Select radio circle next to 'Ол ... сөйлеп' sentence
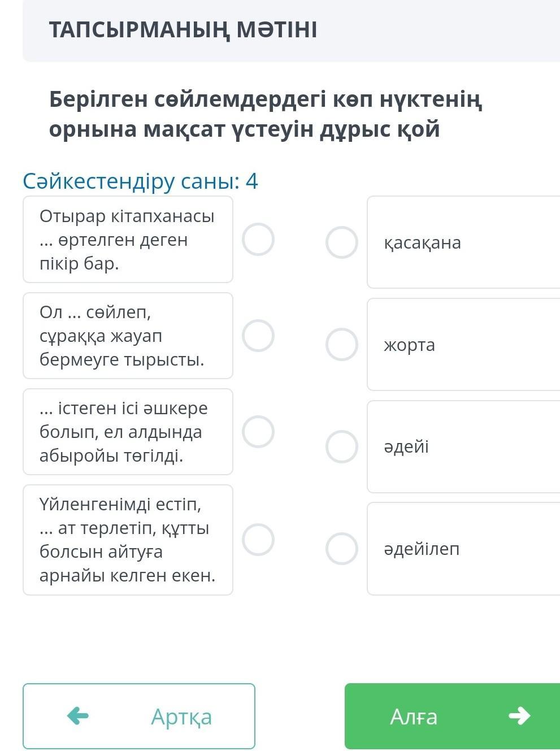The image size is (560, 751). point(258,336)
